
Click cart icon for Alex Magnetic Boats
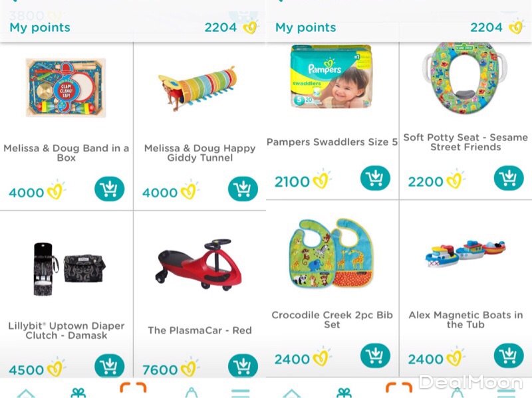click(x=509, y=356)
